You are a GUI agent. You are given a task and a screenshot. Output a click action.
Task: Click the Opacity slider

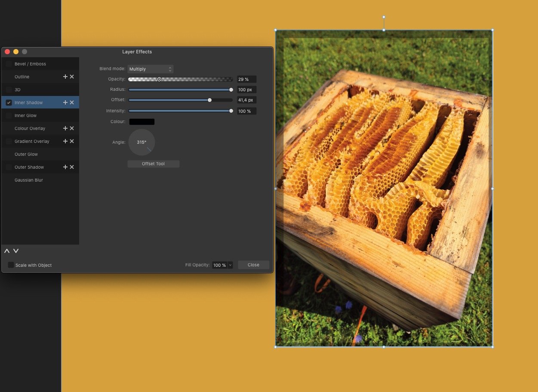click(181, 79)
